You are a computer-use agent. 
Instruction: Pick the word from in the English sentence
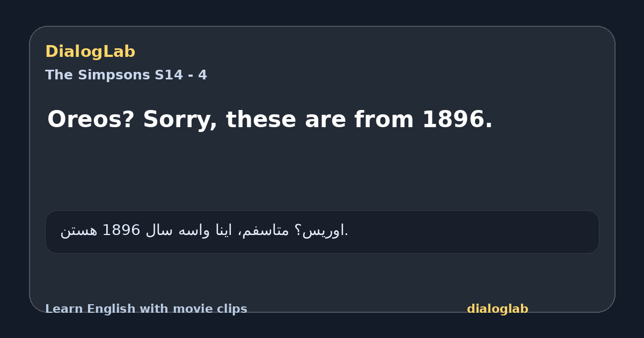tap(384, 120)
